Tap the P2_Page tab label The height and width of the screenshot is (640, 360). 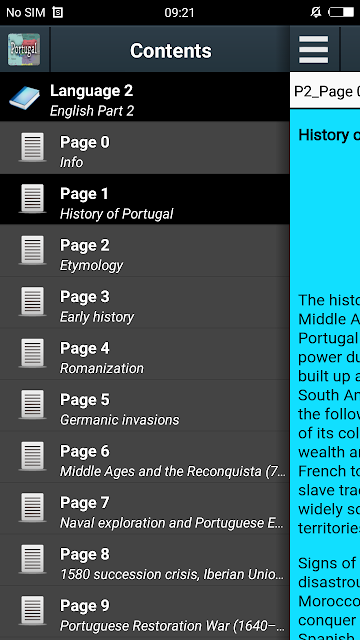[327, 91]
